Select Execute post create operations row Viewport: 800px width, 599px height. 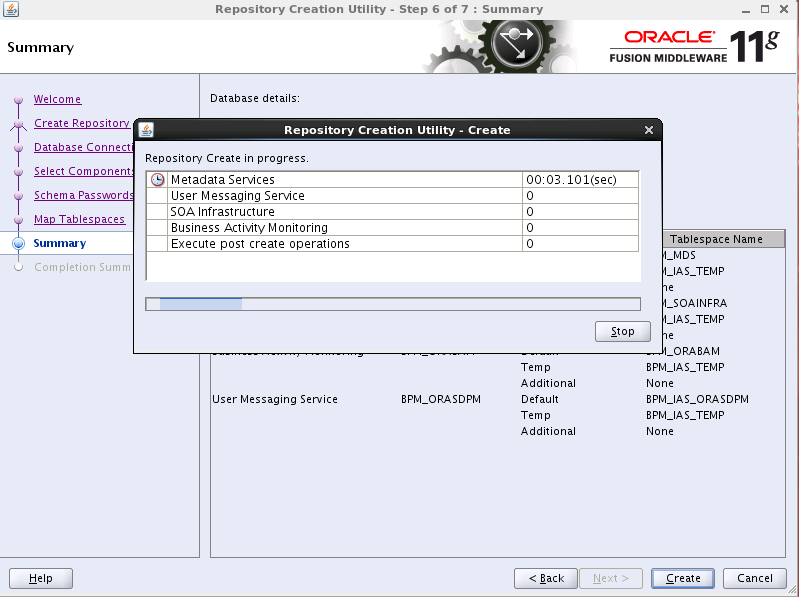(x=392, y=244)
